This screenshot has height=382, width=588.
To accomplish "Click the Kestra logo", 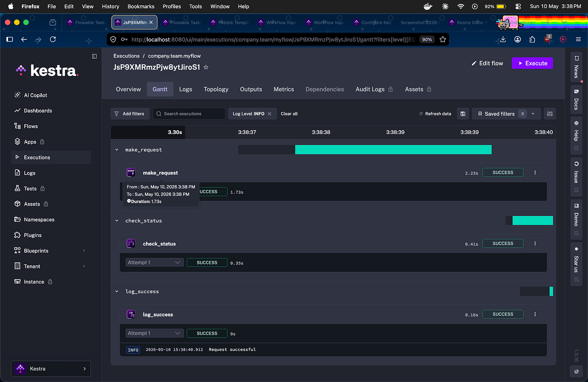I will click(x=47, y=70).
